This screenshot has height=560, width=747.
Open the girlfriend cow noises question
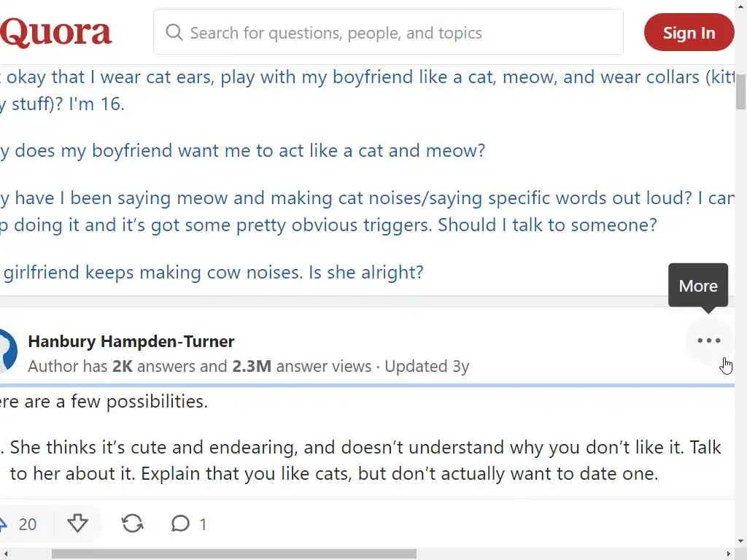point(213,273)
